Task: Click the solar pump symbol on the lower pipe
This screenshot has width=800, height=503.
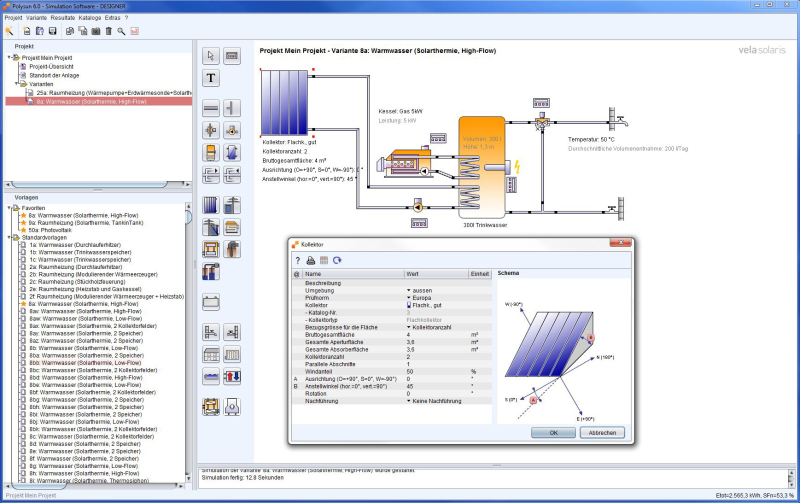Action: [x=418, y=206]
